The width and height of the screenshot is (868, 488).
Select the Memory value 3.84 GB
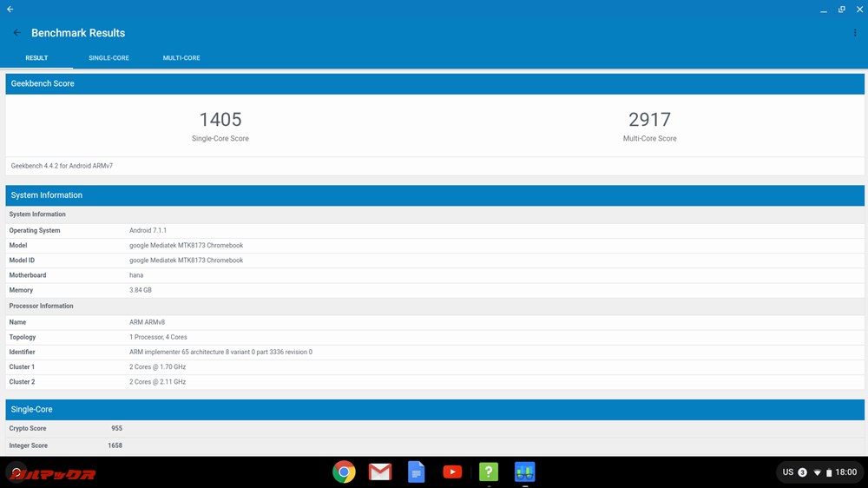140,290
